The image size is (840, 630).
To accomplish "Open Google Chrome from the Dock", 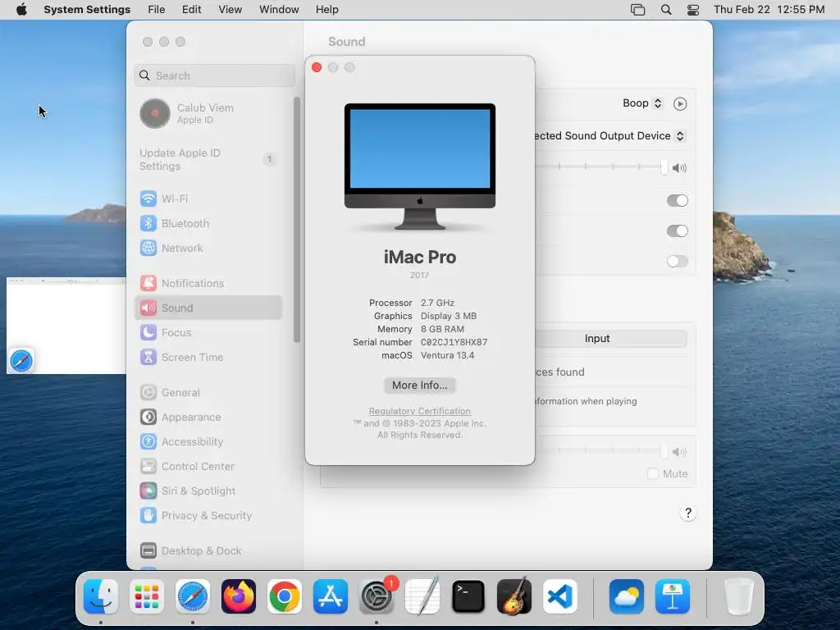I will (285, 596).
